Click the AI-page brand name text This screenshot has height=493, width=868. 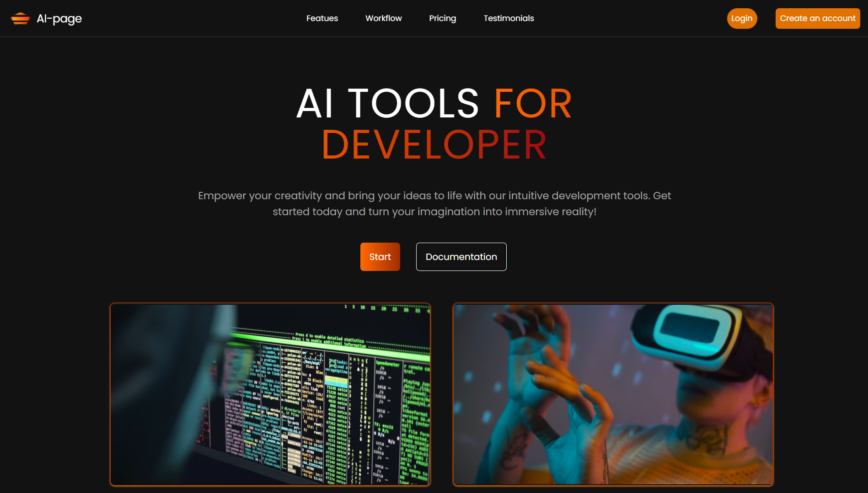(x=59, y=18)
